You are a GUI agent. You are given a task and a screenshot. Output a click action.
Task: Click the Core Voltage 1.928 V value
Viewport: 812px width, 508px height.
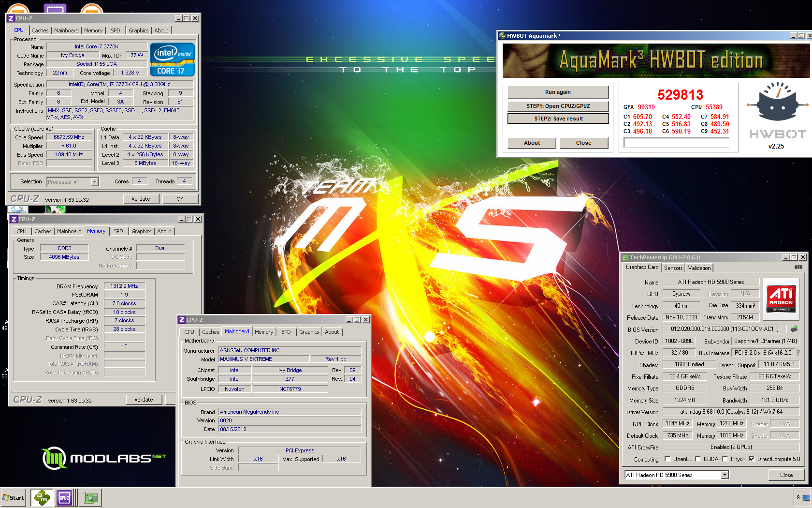[x=130, y=73]
